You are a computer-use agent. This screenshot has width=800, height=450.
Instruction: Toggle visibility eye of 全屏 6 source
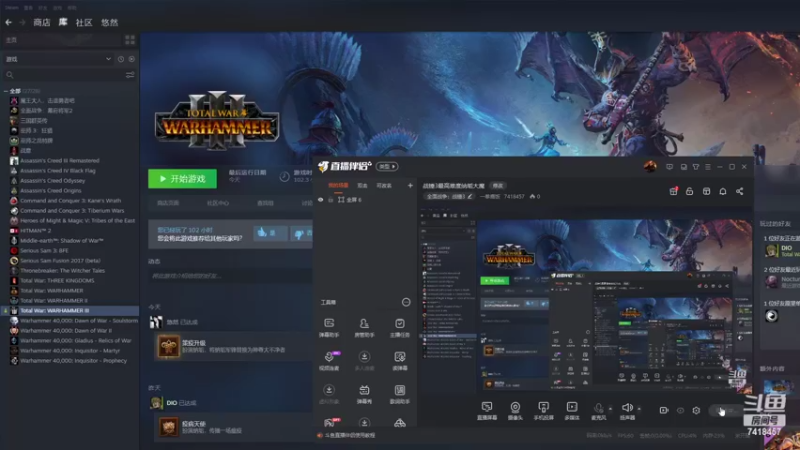320,199
